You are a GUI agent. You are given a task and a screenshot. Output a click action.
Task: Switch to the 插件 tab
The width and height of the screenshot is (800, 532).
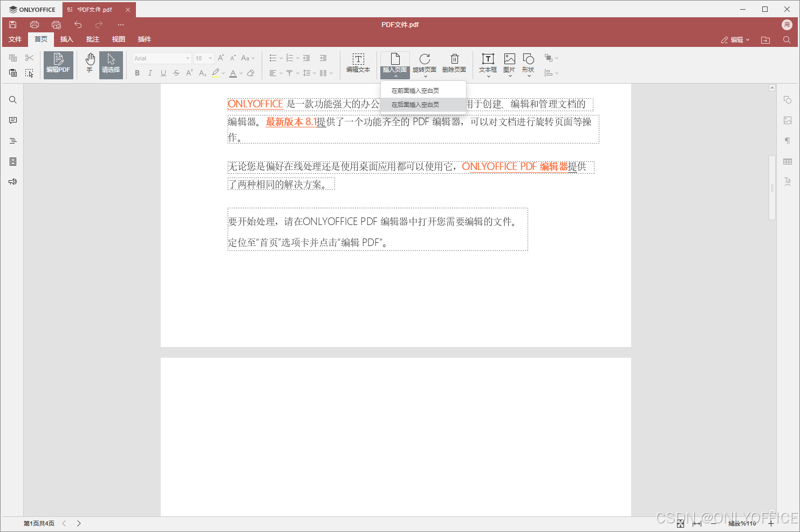coord(145,39)
